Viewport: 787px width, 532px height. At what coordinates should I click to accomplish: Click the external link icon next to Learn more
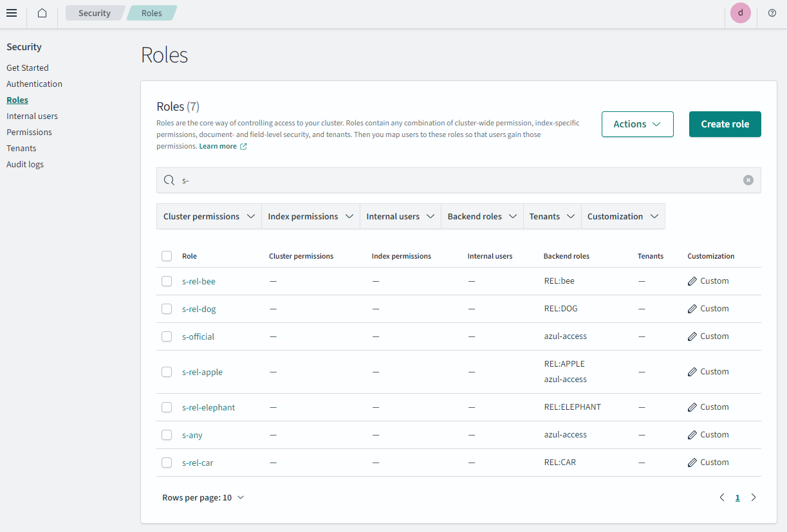[x=243, y=146]
